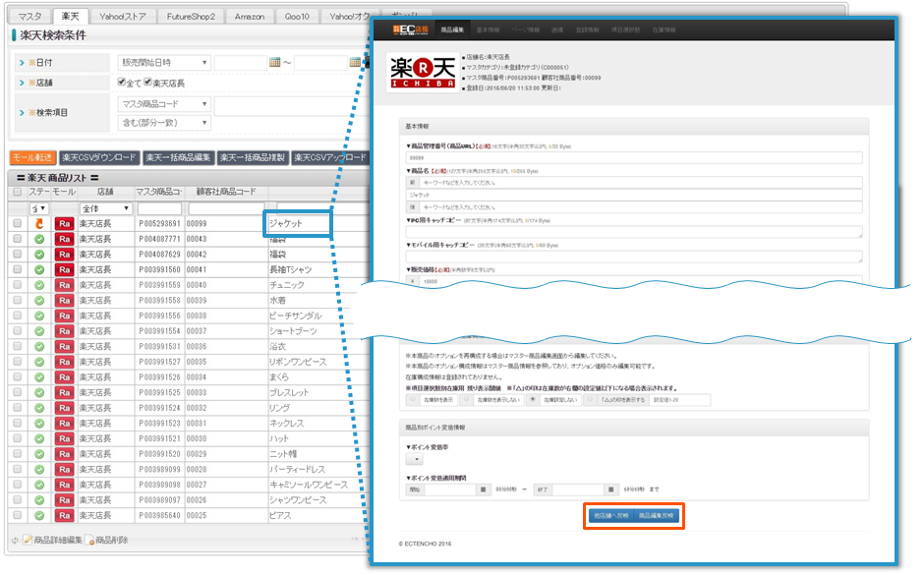The image size is (924, 575).
Task: Toggle the 全て store checkbox
Action: pos(121,82)
